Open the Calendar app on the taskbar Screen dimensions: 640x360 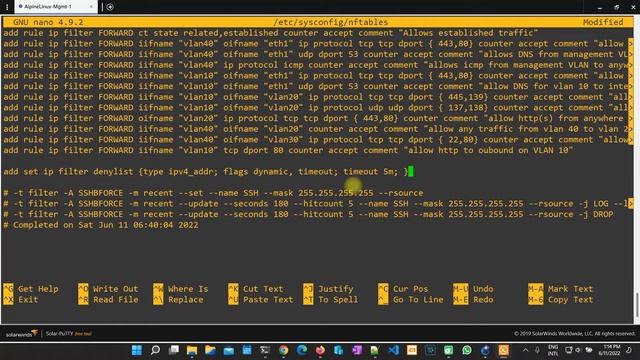(247, 350)
